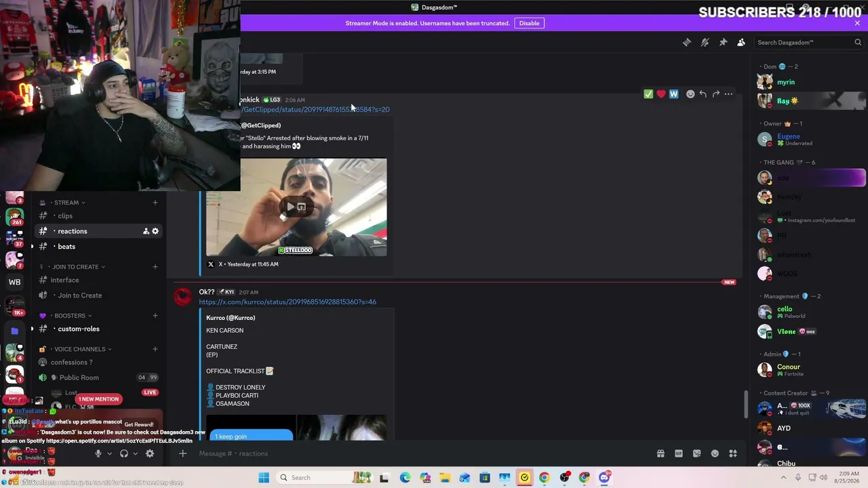The image size is (868, 488).
Task: React with red heart emoji
Action: (661, 94)
